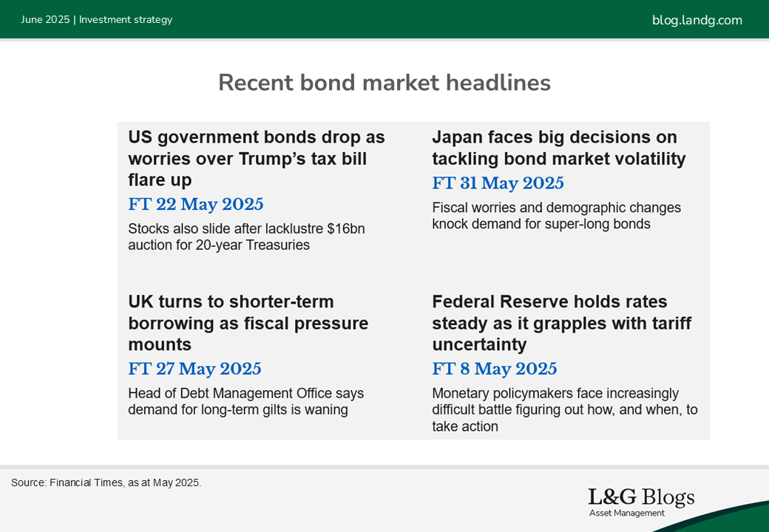The height and width of the screenshot is (532, 769).
Task: Click headline 'UK turns to shorter-term borrowing'
Action: click(x=248, y=323)
